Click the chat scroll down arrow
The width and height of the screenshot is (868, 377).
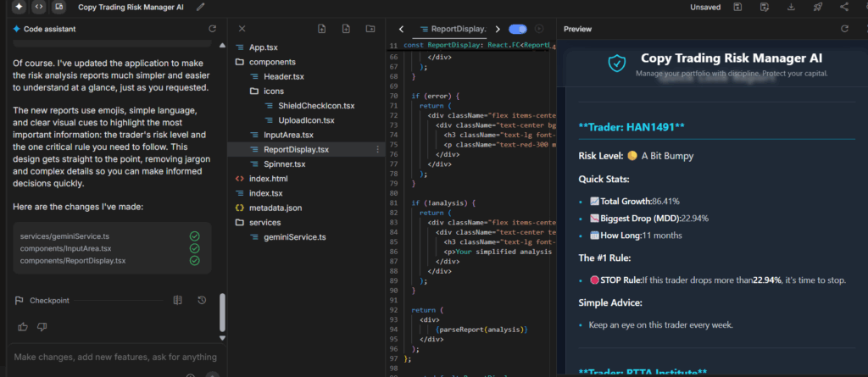(x=223, y=338)
